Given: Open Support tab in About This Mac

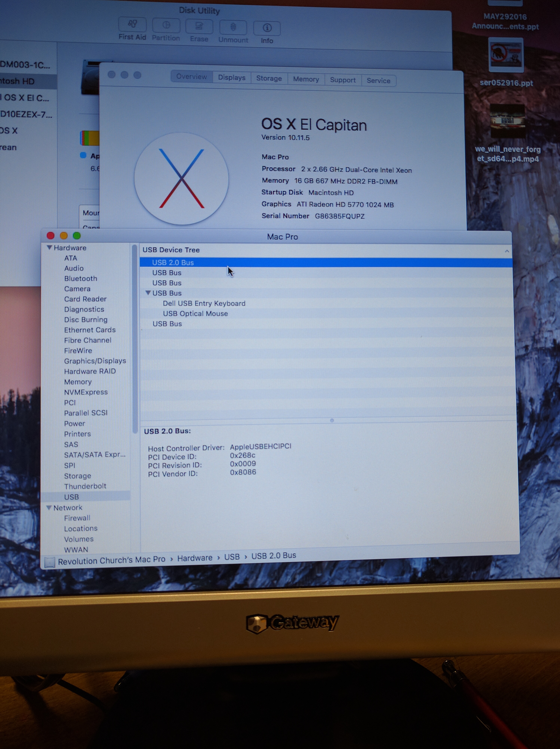Looking at the screenshot, I should (x=343, y=80).
